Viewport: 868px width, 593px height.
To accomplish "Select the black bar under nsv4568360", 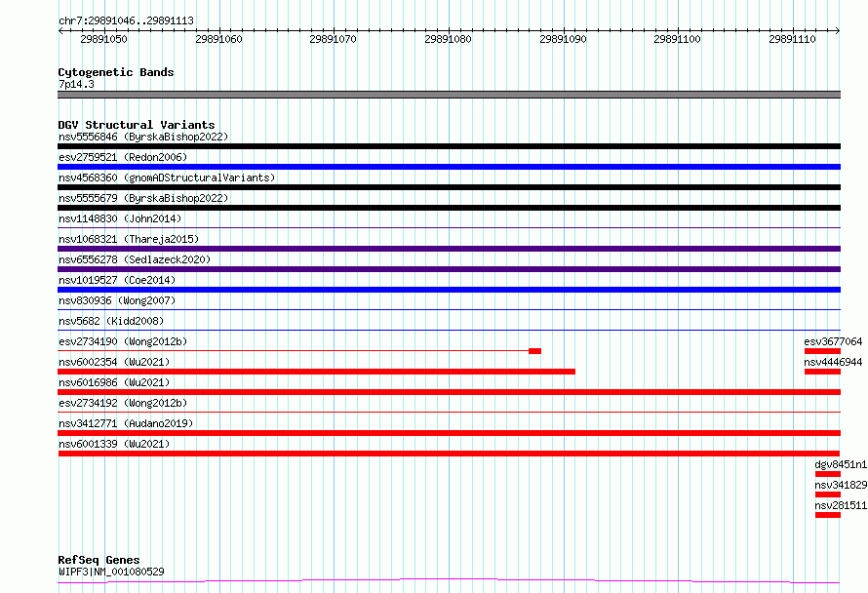I will 449,187.
